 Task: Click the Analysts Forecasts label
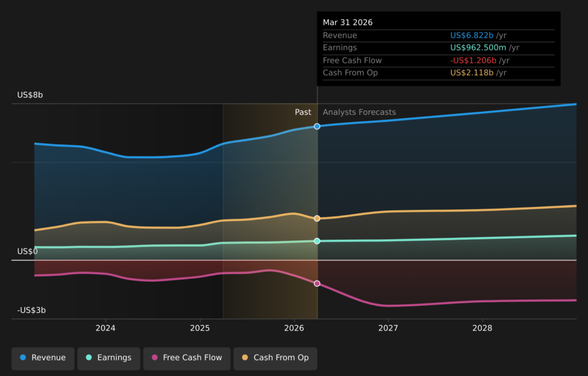[x=359, y=112]
